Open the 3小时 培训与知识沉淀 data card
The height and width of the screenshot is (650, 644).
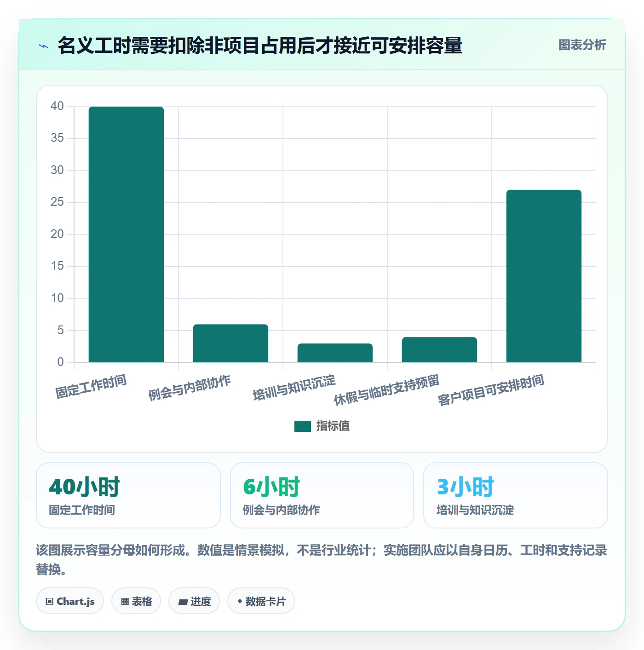[516, 495]
